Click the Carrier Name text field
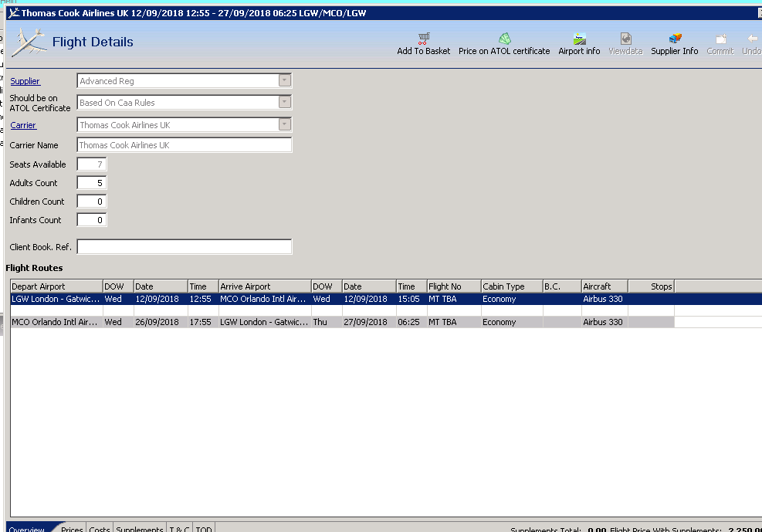The width and height of the screenshot is (762, 532). pyautogui.click(x=185, y=145)
